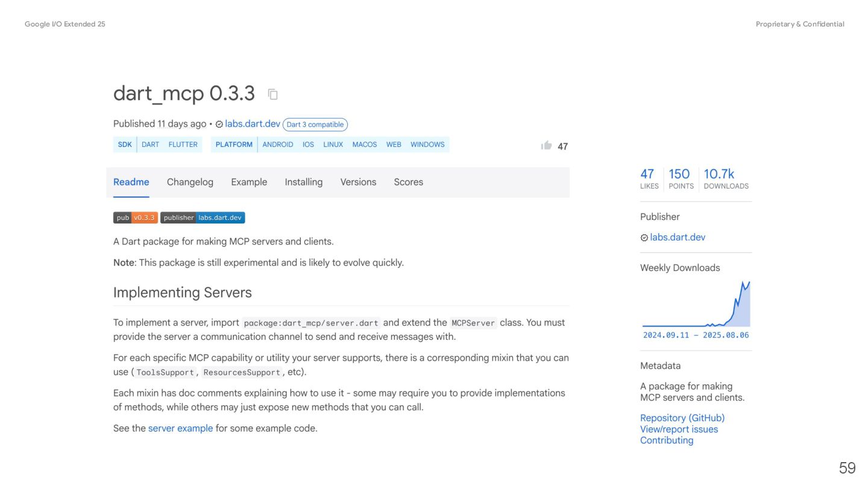Open the Scores tab
Viewport: 868px width, 488px height.
pos(409,182)
